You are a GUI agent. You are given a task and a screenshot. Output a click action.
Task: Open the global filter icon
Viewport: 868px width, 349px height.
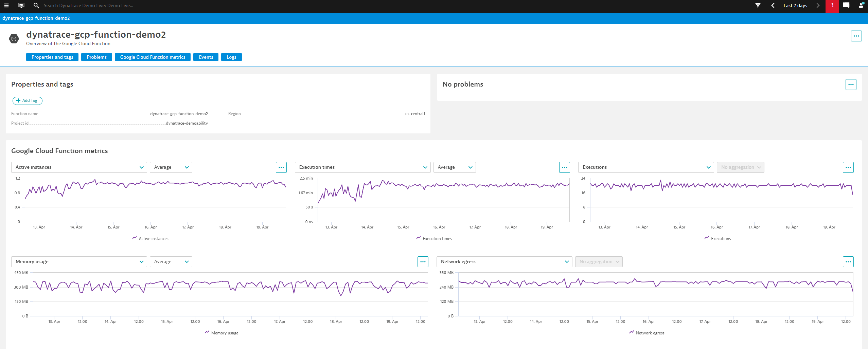[x=758, y=5]
